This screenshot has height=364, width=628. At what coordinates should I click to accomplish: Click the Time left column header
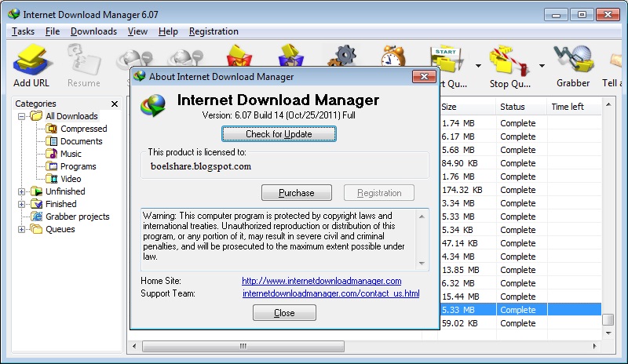pyautogui.click(x=574, y=107)
